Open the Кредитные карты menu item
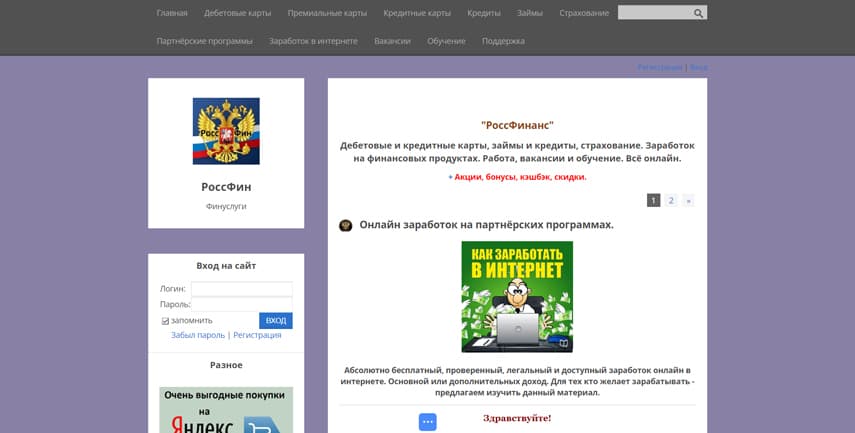This screenshot has height=433, width=855. click(417, 13)
